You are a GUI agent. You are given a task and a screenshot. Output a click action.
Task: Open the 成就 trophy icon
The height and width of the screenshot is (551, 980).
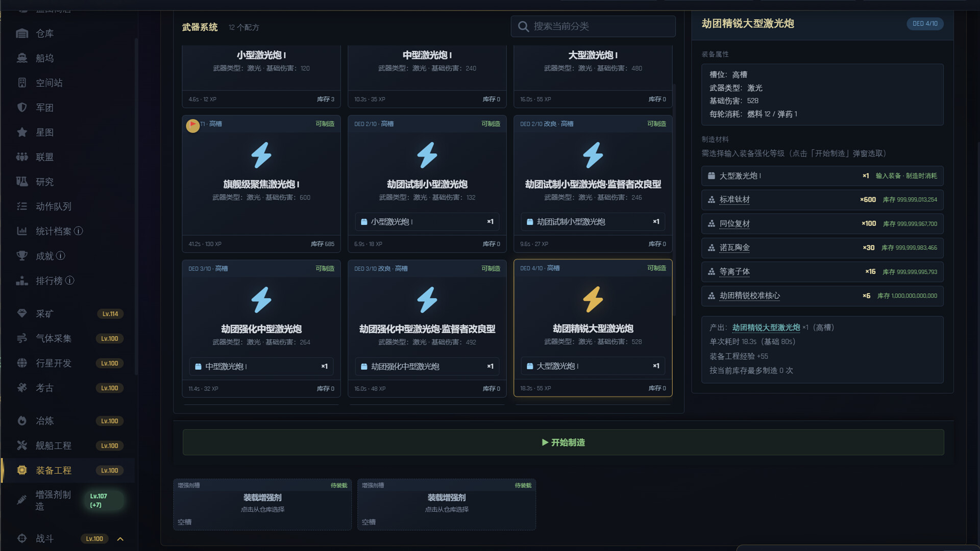(22, 256)
